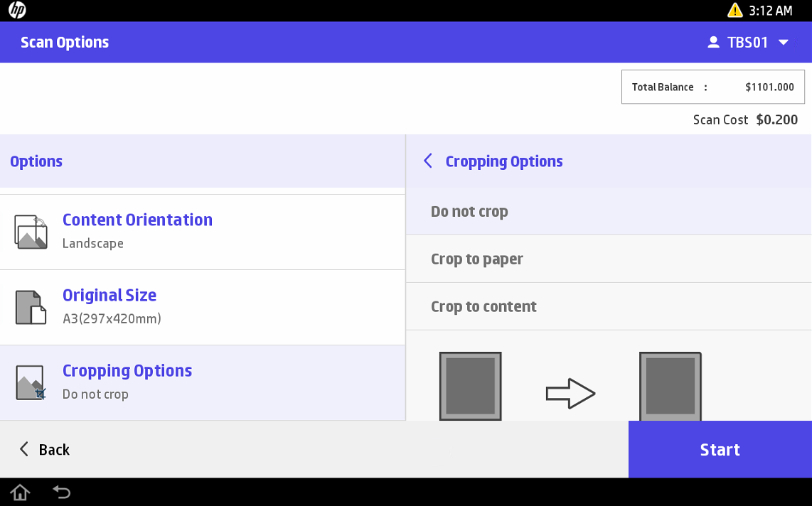Click the yellow warning alert icon

click(x=734, y=10)
